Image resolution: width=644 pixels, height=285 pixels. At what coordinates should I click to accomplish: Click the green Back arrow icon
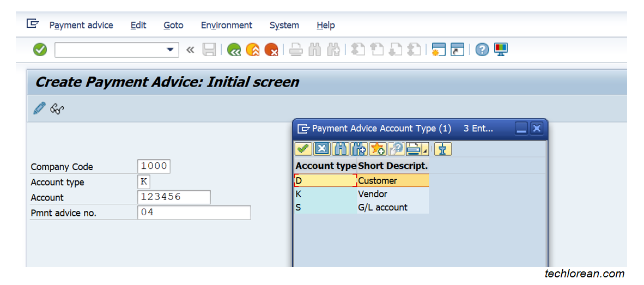pos(234,50)
